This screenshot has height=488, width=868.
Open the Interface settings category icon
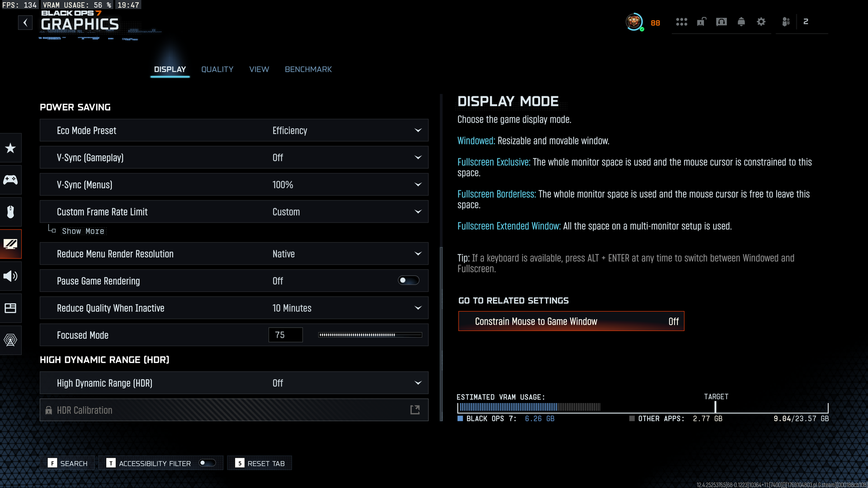click(10, 308)
